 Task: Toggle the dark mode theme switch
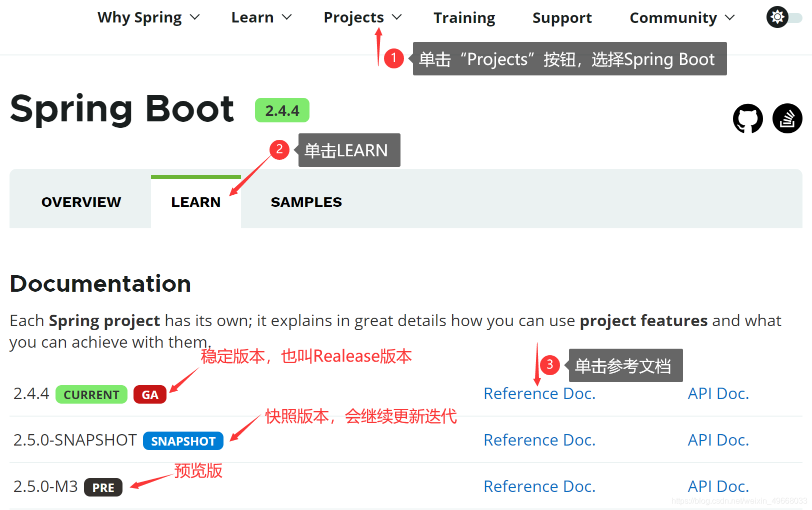click(x=783, y=17)
